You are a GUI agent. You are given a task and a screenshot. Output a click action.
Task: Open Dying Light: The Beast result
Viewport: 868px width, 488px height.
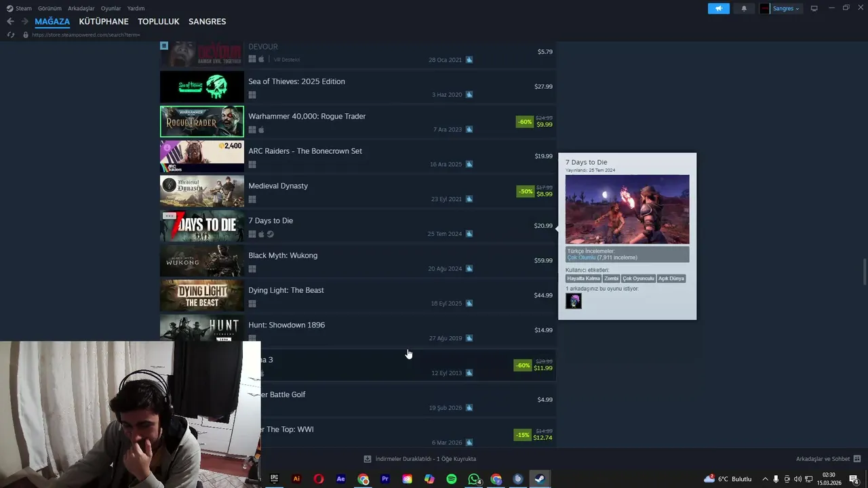pos(357,296)
